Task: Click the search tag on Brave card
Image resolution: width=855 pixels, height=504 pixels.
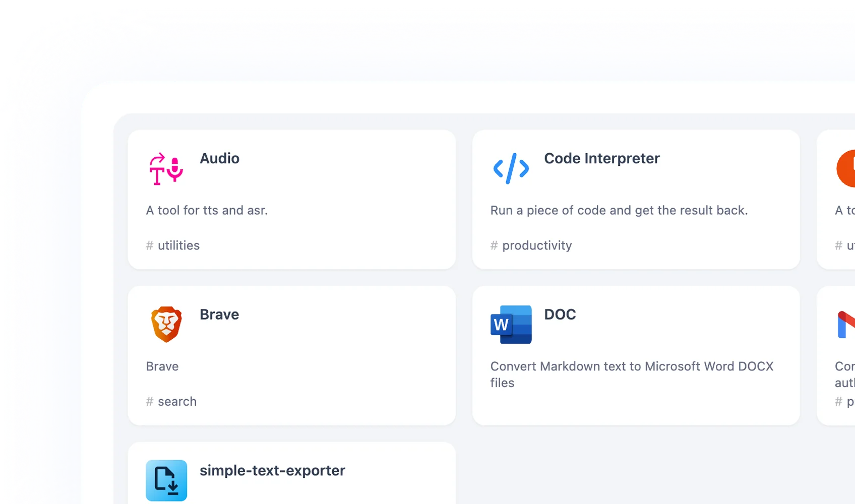Action: (171, 402)
